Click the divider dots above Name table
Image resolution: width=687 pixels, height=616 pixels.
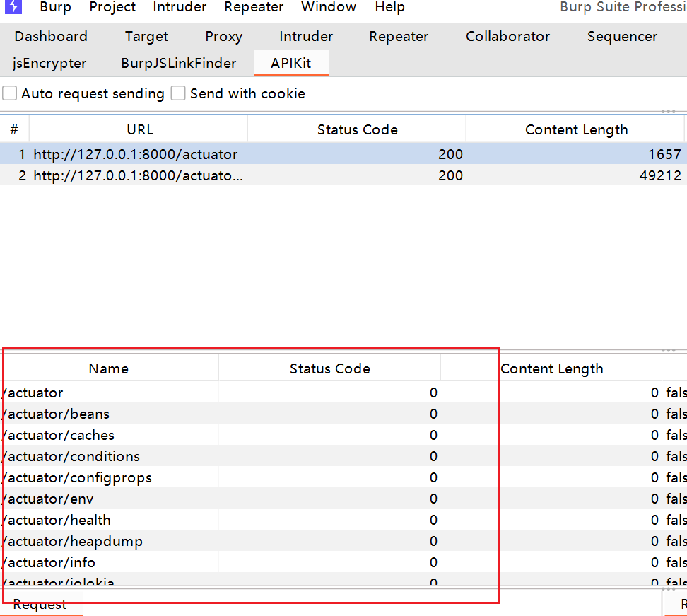[x=668, y=350]
